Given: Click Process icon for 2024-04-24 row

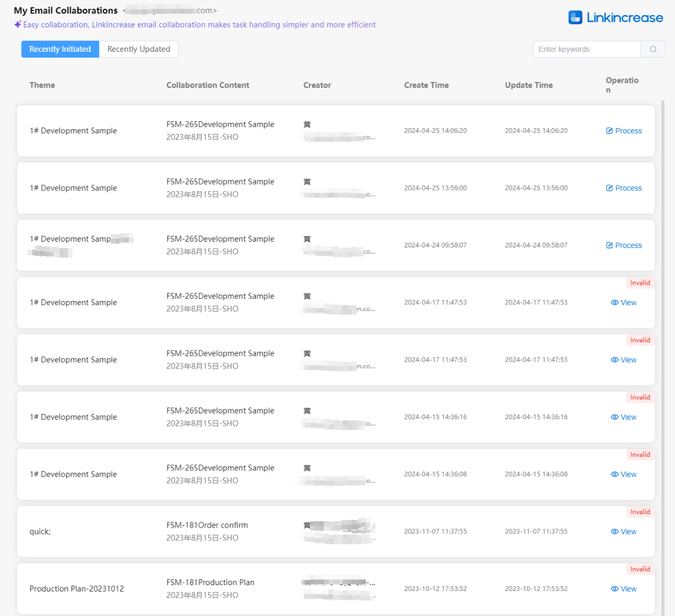Looking at the screenshot, I should click(609, 246).
